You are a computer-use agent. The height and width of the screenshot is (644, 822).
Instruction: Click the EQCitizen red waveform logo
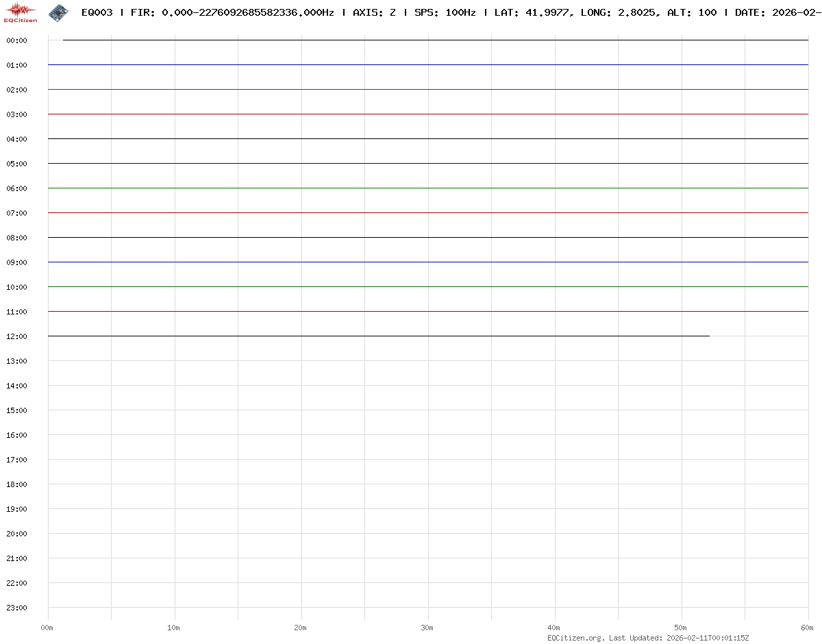[21, 12]
